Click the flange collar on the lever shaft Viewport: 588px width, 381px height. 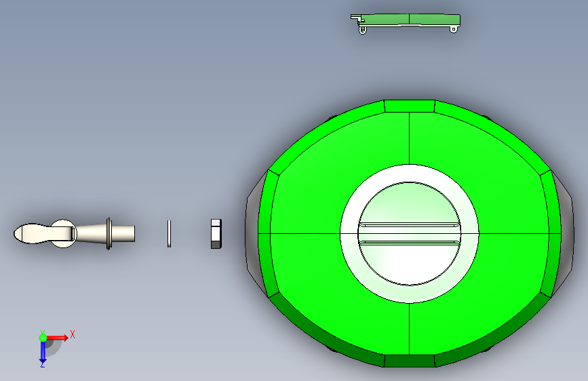(109, 233)
